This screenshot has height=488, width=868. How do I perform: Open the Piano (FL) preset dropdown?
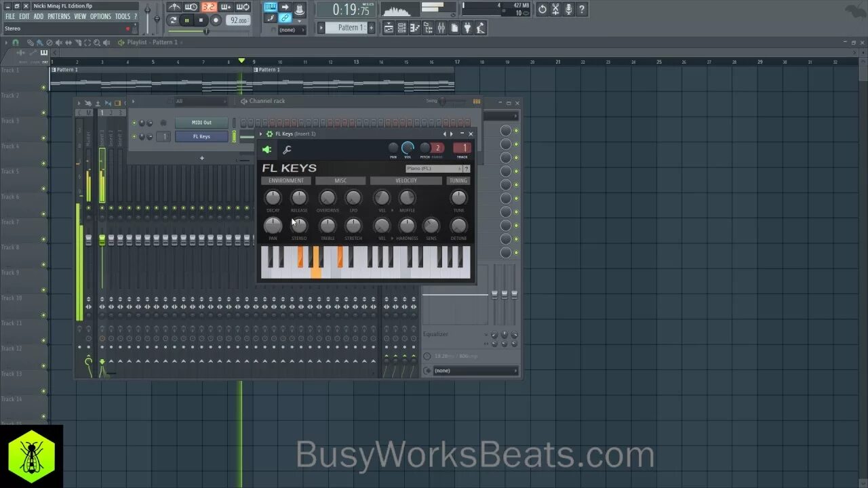coord(434,169)
